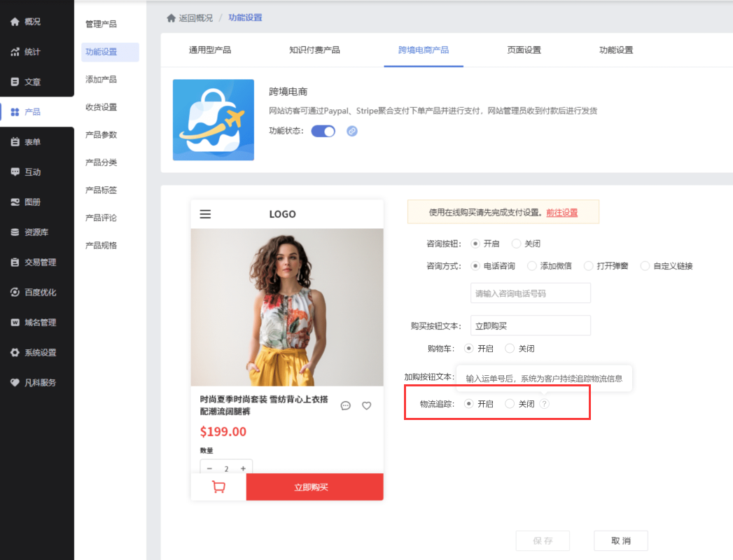This screenshot has width=733, height=560.
Task: Click the 咨询电话号码 input field
Action: point(530,293)
